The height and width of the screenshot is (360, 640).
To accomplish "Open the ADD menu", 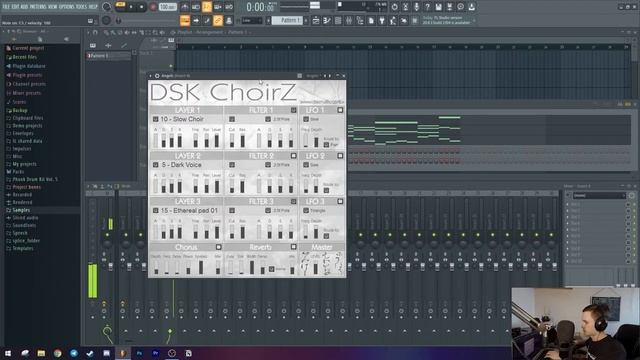I will coord(24,7).
